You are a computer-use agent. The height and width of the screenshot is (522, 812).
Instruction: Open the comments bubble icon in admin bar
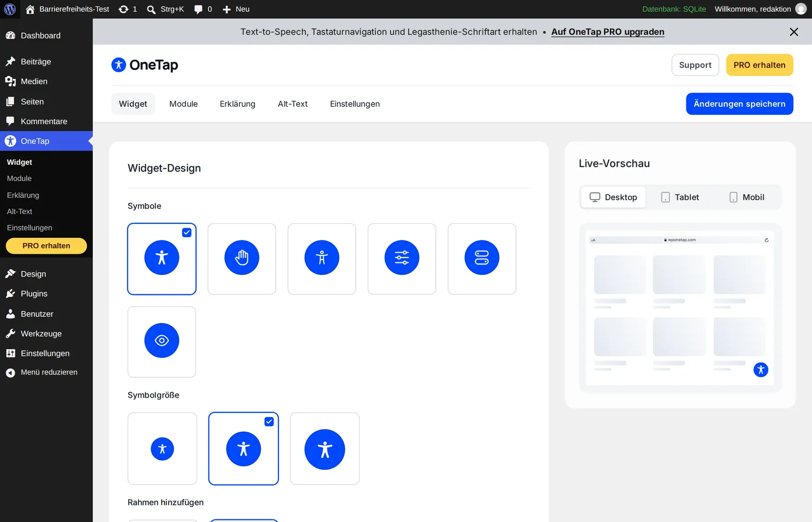point(198,9)
